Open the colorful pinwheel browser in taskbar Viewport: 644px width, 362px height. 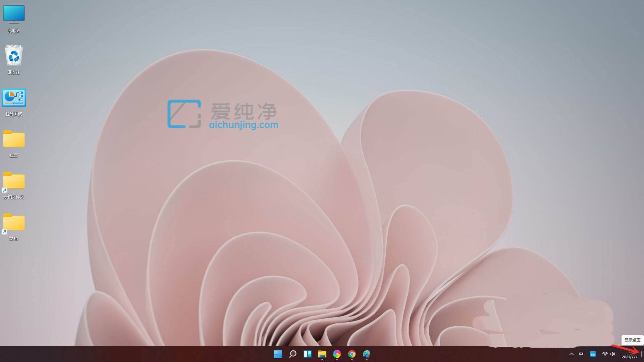coord(337,354)
